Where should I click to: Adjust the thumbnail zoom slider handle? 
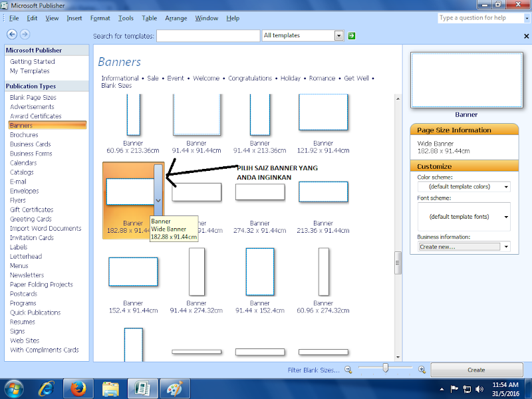click(x=386, y=368)
